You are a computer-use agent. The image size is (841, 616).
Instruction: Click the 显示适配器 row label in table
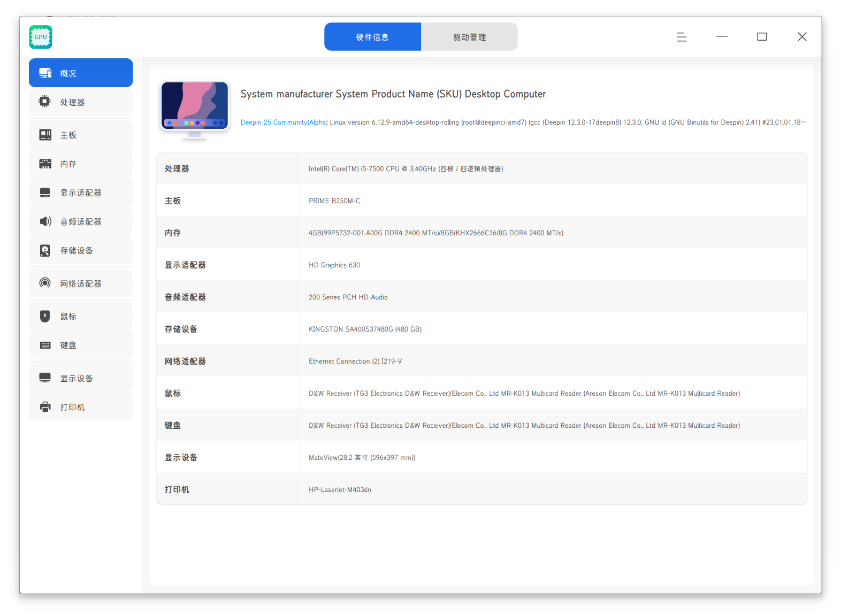point(185,265)
